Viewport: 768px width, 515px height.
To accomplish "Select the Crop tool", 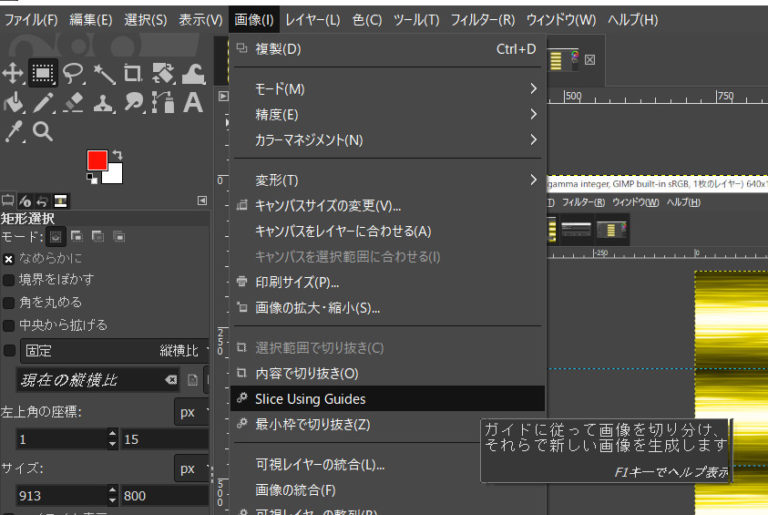I will pyautogui.click(x=133, y=72).
